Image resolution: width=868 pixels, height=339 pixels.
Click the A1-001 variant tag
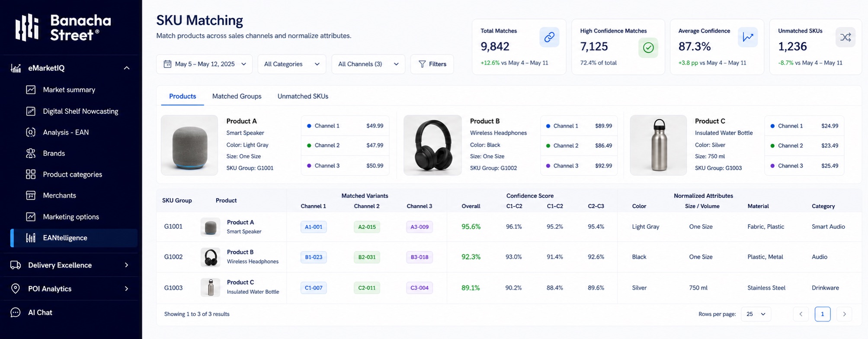click(314, 227)
